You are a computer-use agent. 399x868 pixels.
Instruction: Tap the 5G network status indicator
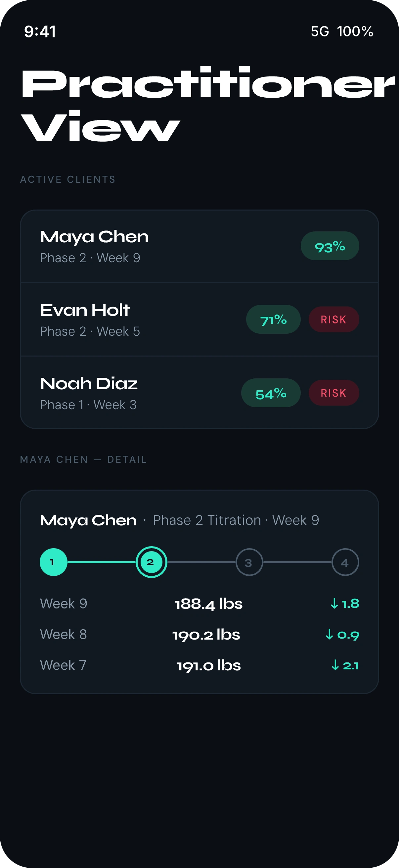(x=320, y=32)
